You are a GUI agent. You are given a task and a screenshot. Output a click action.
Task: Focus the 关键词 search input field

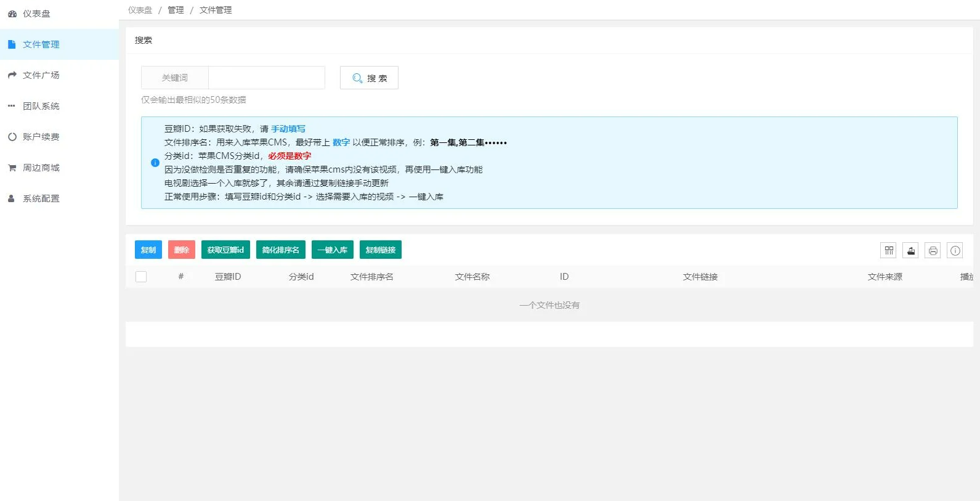(267, 78)
